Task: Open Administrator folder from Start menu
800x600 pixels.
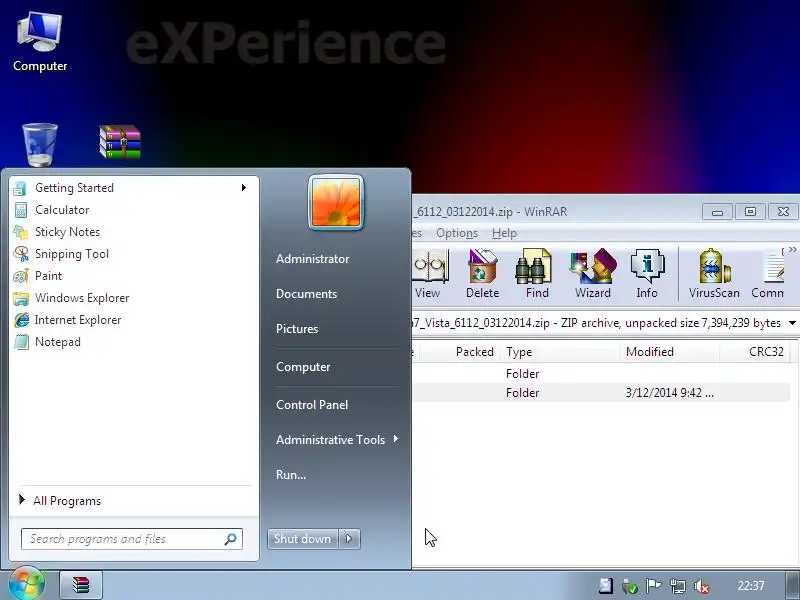Action: point(312,259)
